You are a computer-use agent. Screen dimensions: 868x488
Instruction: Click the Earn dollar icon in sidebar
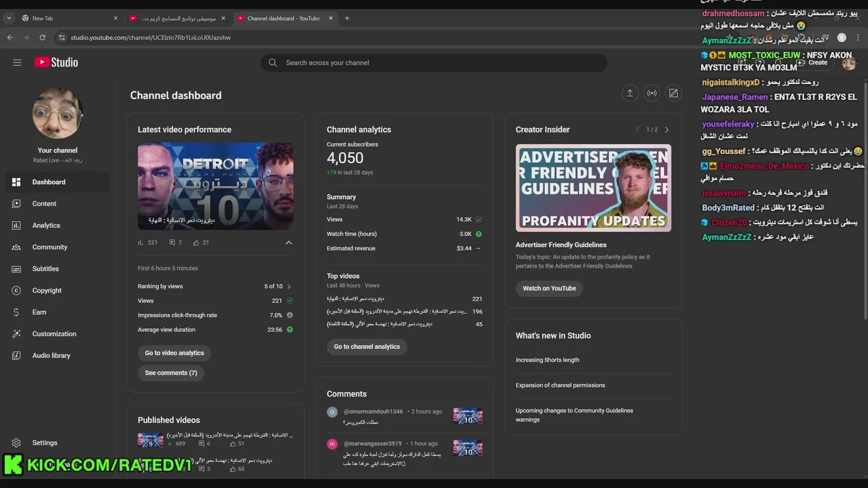[16, 312]
